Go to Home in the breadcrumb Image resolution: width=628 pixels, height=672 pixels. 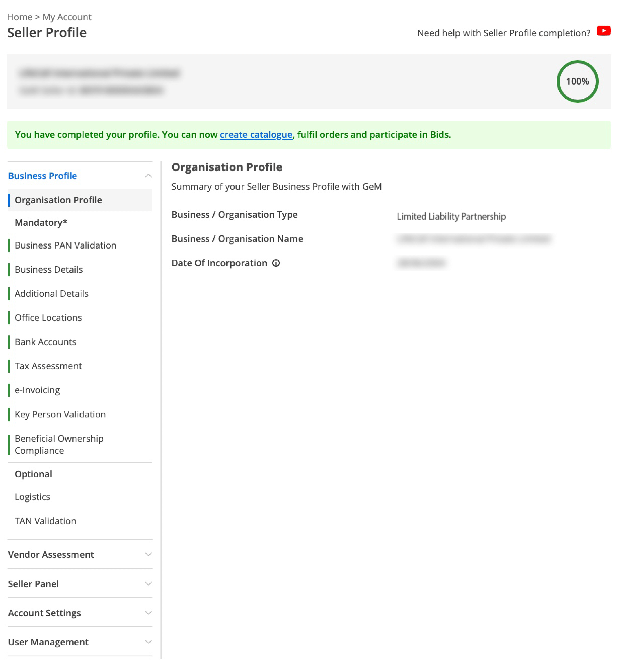pos(20,17)
